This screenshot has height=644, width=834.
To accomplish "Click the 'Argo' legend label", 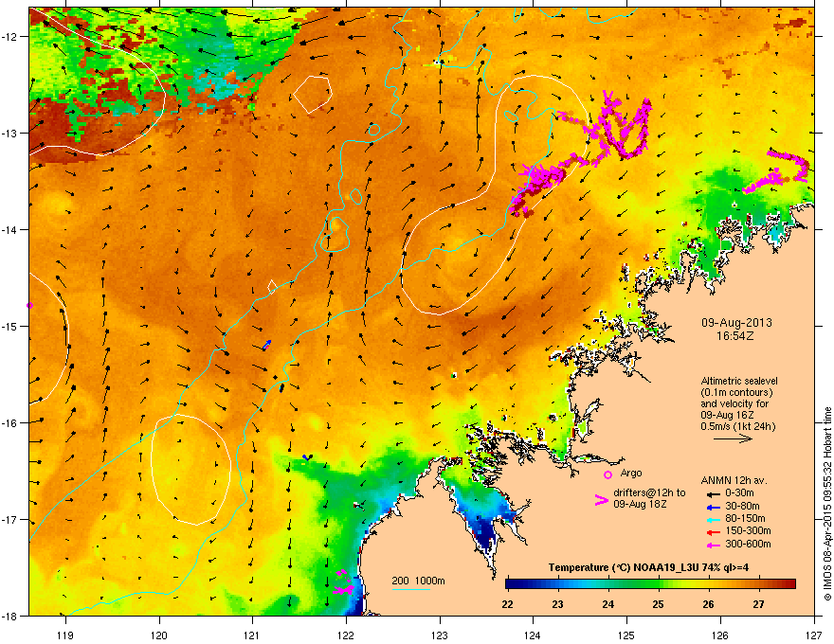I will 631,473.
